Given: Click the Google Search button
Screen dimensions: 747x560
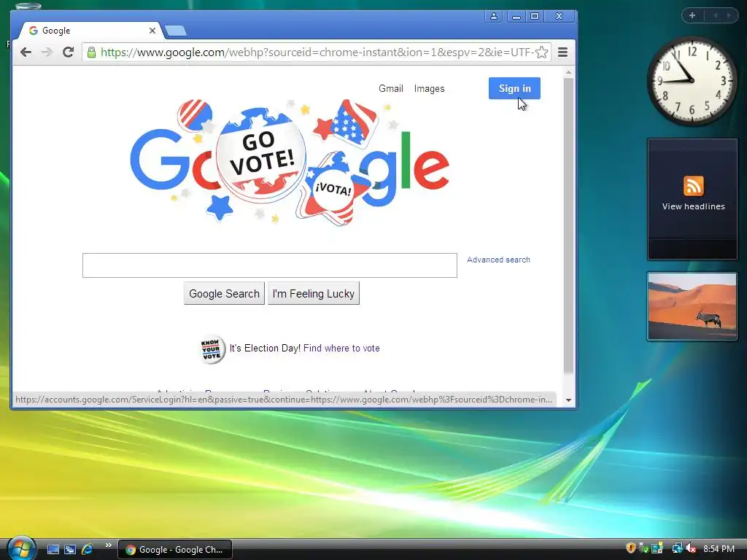Looking at the screenshot, I should [224, 293].
